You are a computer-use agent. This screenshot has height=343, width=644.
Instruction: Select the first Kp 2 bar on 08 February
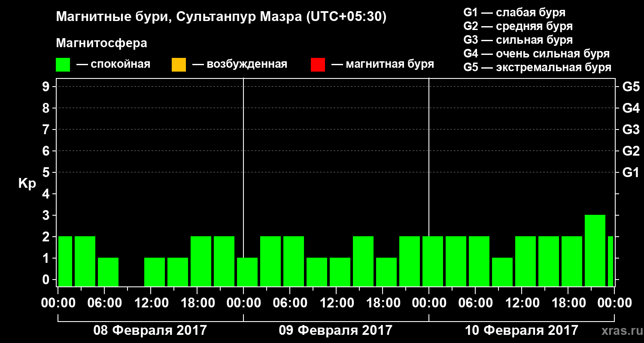click(65, 261)
